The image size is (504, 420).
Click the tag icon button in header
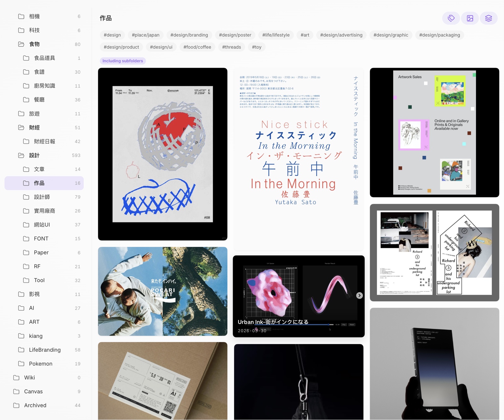coord(451,18)
